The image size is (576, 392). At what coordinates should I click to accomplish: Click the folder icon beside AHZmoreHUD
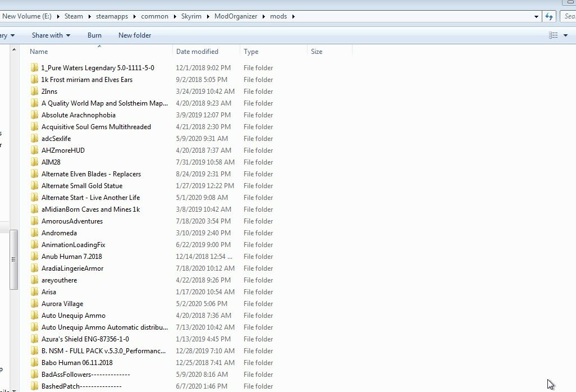click(x=34, y=150)
